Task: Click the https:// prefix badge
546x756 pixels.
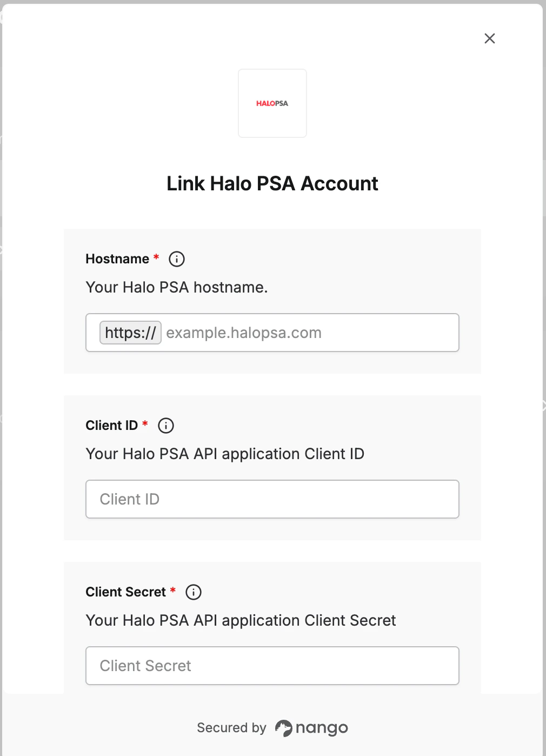Action: click(x=130, y=333)
